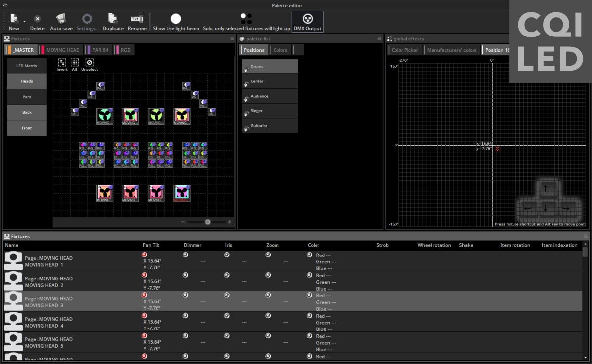Open the palette list panel menu
The height and width of the screenshot is (364, 592).
coord(380,38)
